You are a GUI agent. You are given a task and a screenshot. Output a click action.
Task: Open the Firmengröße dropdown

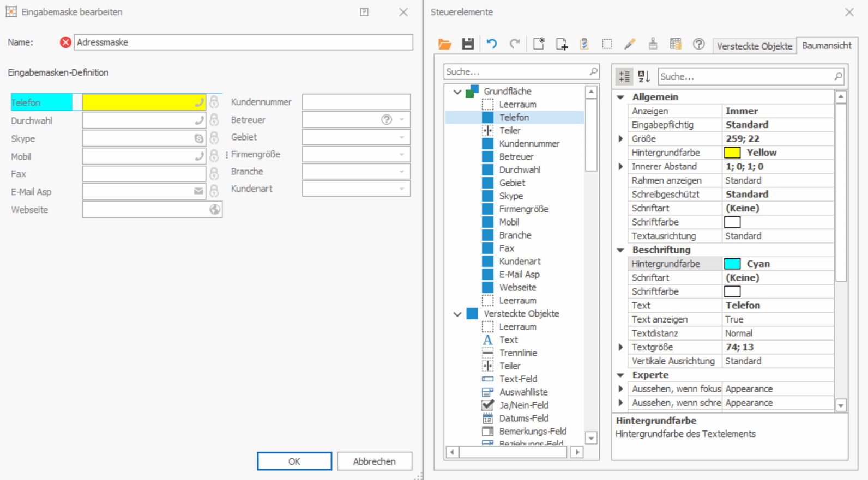[x=402, y=155]
